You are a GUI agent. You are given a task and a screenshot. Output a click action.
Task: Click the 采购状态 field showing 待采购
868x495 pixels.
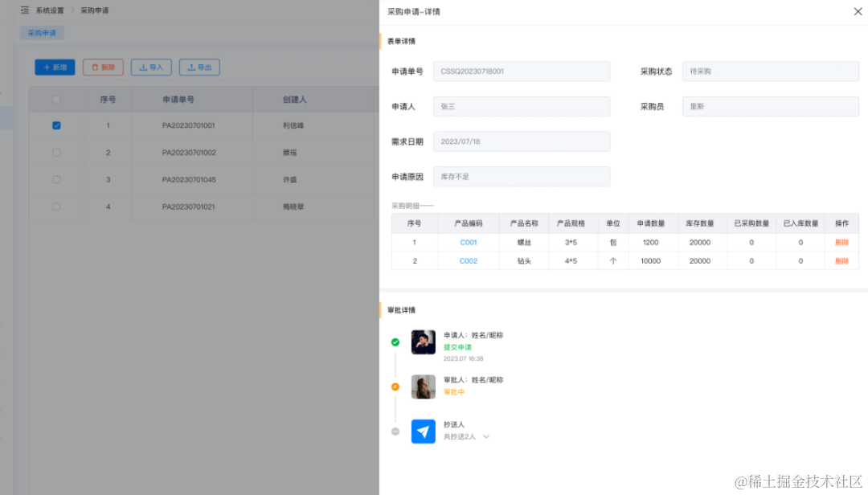tap(770, 72)
